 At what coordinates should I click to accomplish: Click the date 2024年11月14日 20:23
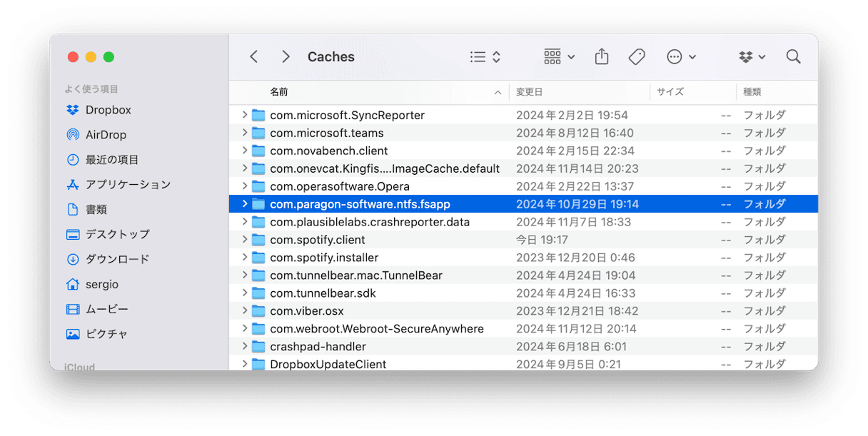(x=577, y=168)
